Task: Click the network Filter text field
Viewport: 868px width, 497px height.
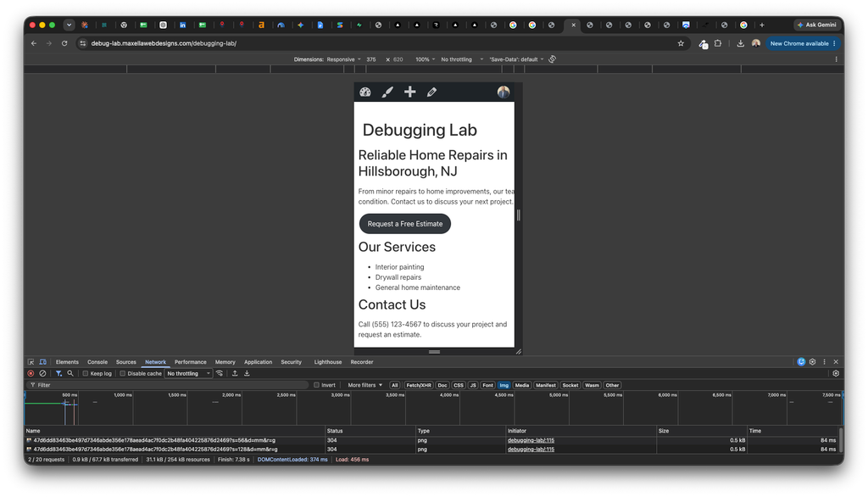Action: [167, 385]
